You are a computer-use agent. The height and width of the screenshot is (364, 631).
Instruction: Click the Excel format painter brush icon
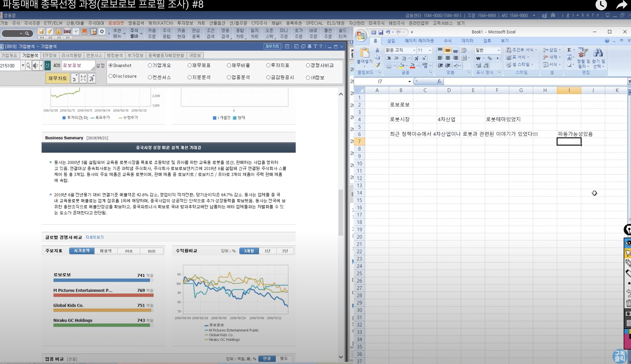[x=377, y=65]
